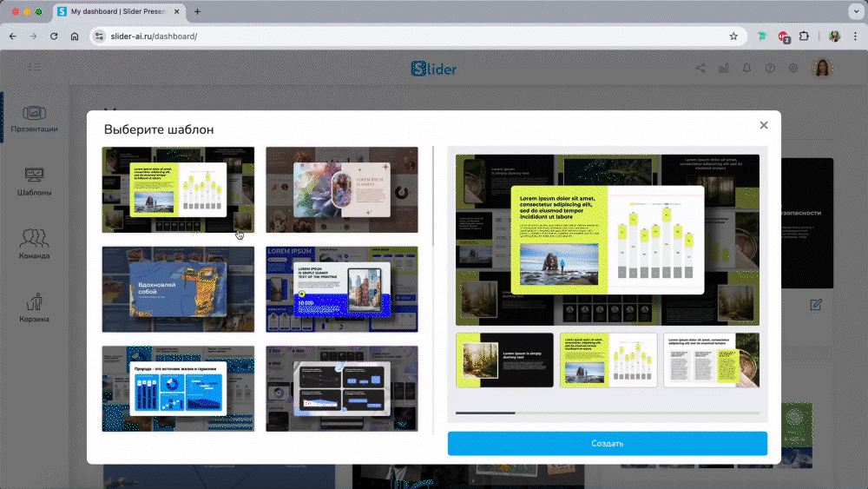Open notifications bell icon

click(x=746, y=68)
